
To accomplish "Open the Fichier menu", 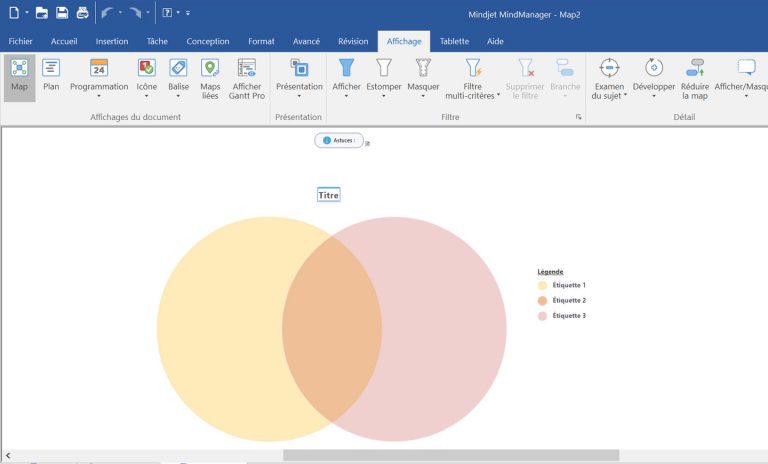I will click(x=20, y=41).
